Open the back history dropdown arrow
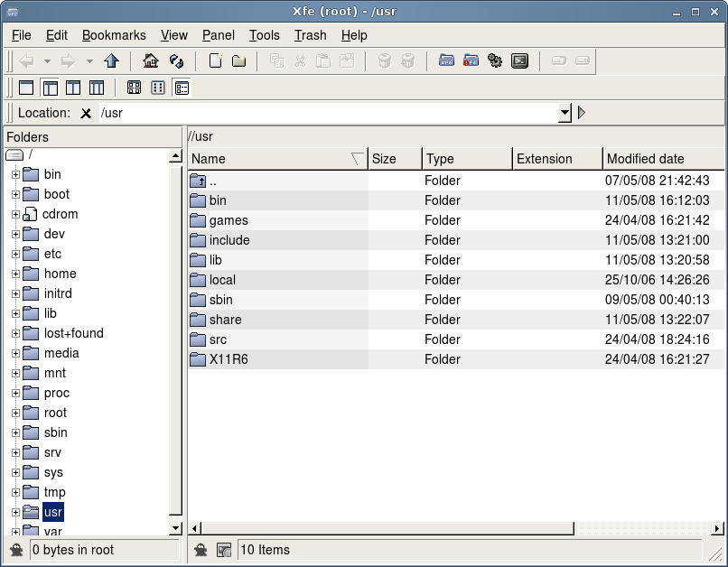The image size is (728, 567). point(47,60)
